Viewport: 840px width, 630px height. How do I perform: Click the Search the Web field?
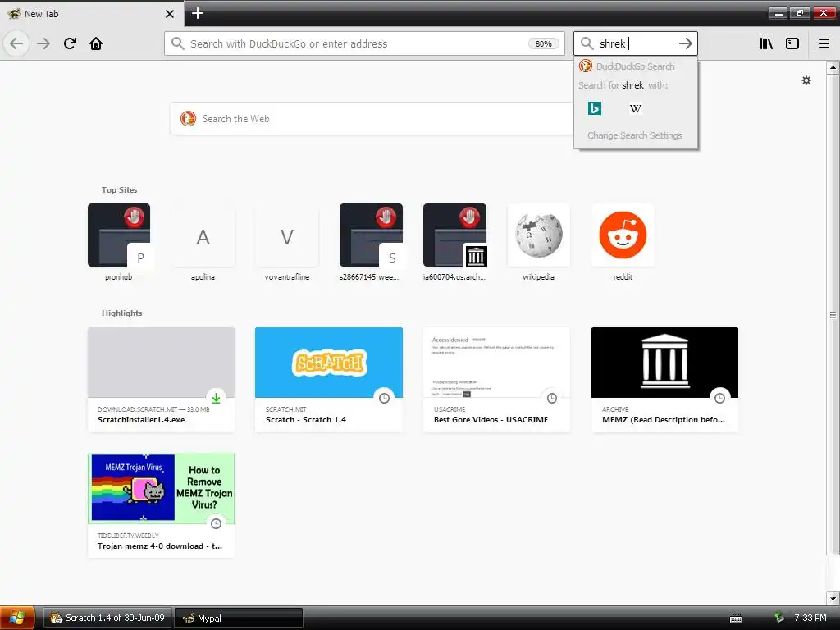click(372, 118)
